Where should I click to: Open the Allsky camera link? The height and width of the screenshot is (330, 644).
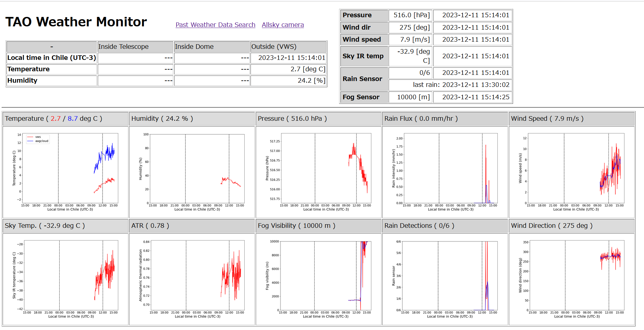pos(282,25)
